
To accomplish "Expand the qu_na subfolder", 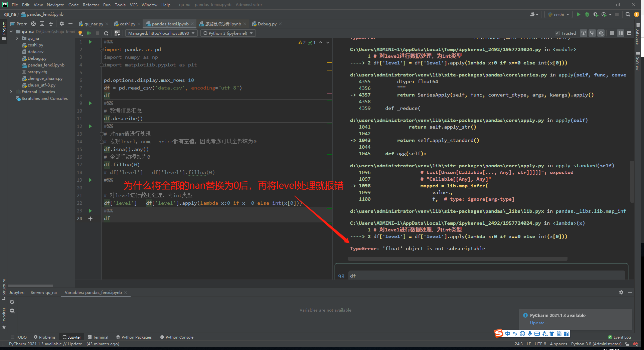I will (x=17, y=38).
